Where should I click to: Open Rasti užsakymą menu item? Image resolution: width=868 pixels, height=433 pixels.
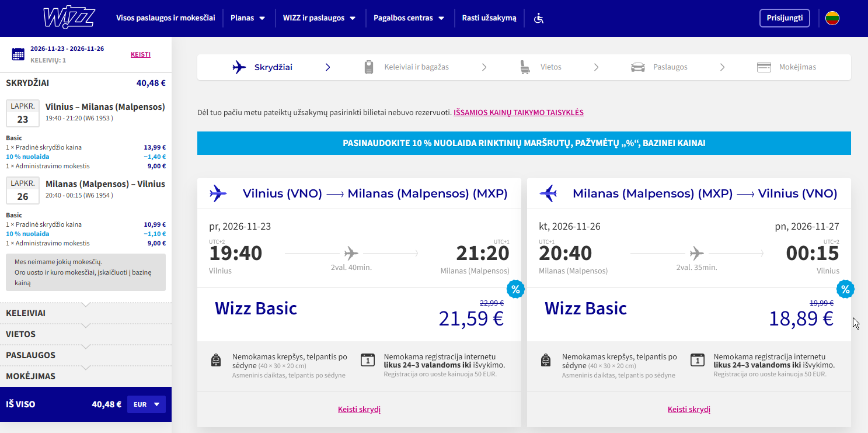click(489, 18)
